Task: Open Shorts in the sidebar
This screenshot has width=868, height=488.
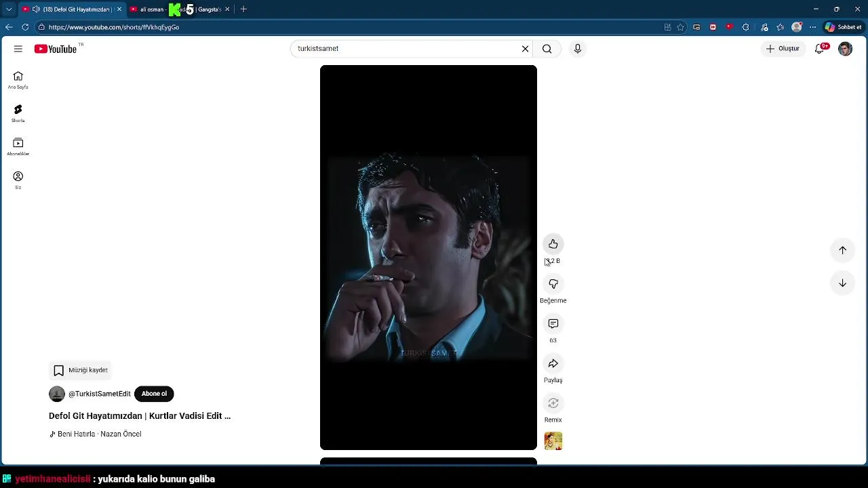Action: [18, 113]
